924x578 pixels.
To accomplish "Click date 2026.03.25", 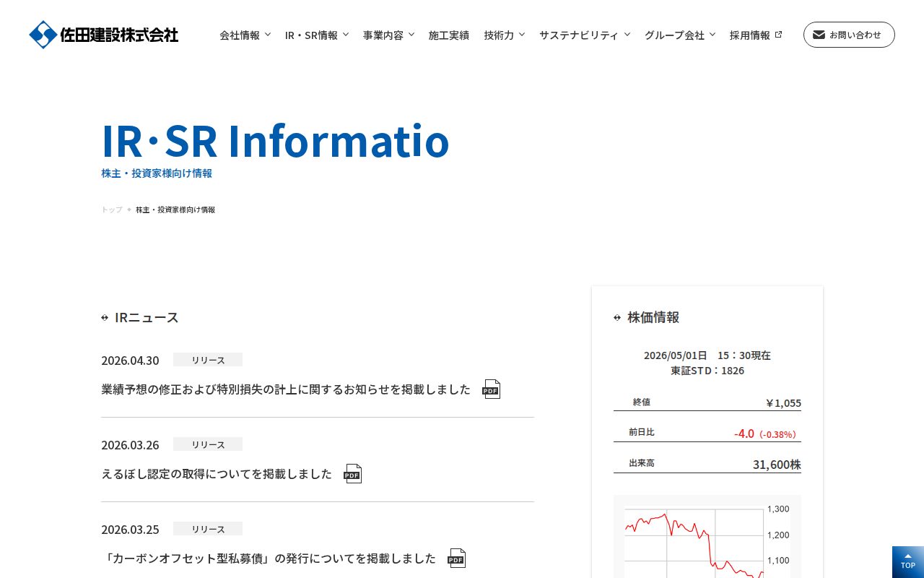I will [130, 530].
